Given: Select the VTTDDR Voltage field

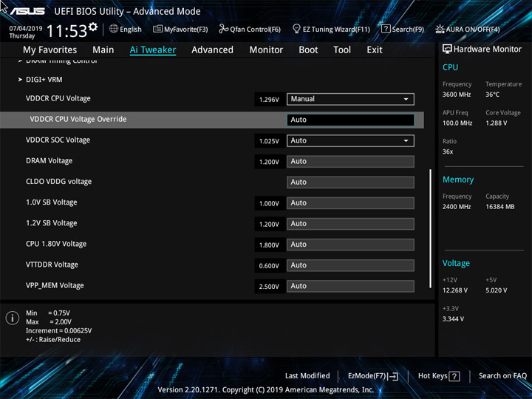Looking at the screenshot, I should pyautogui.click(x=350, y=265).
